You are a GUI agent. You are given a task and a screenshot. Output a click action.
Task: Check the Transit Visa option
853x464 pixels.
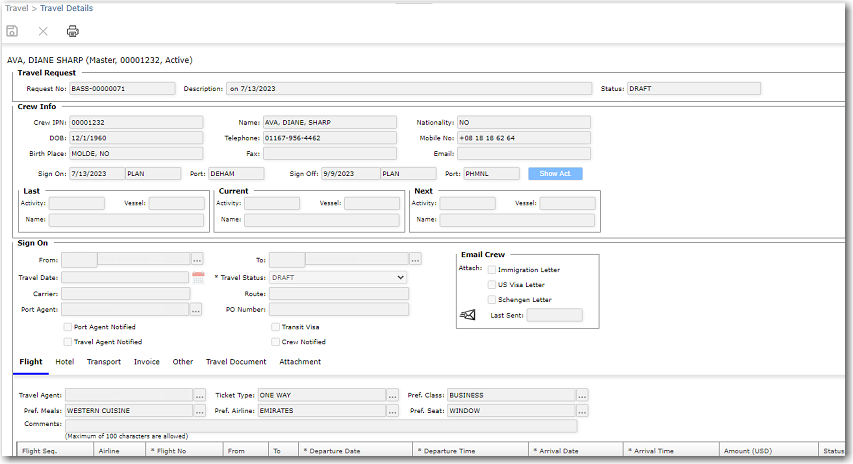274,327
